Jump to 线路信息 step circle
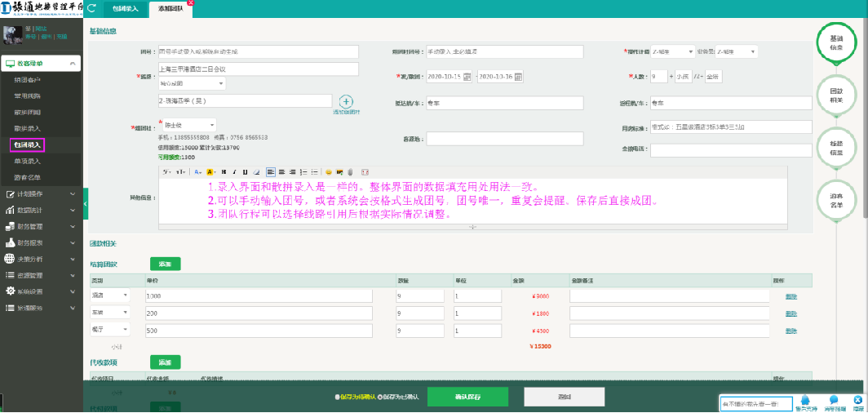Screen dimensions: 868x413 pos(836,147)
